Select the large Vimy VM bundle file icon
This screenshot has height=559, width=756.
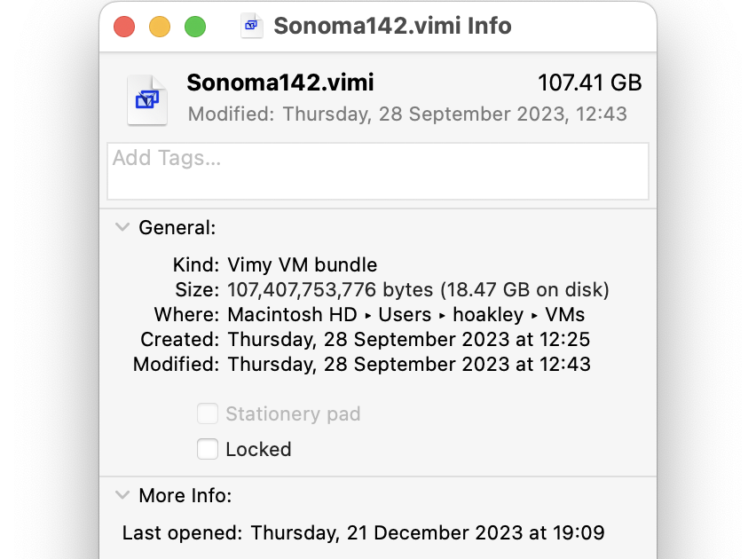[147, 100]
